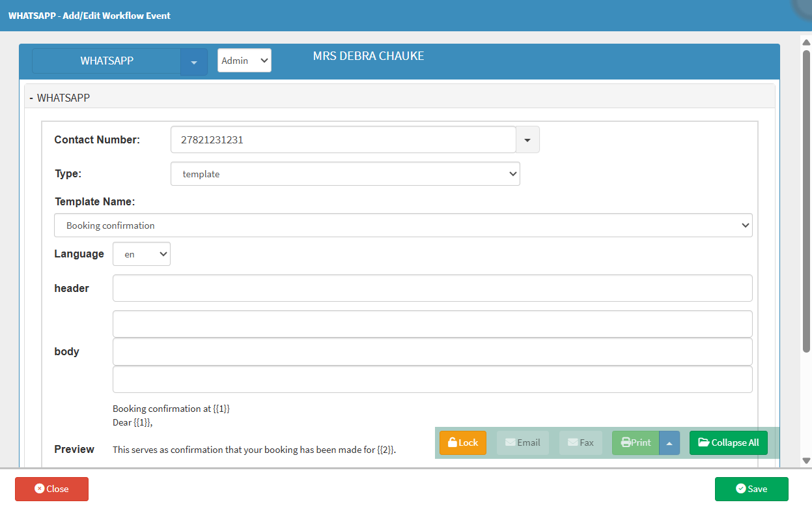Click the Fax button

click(580, 443)
